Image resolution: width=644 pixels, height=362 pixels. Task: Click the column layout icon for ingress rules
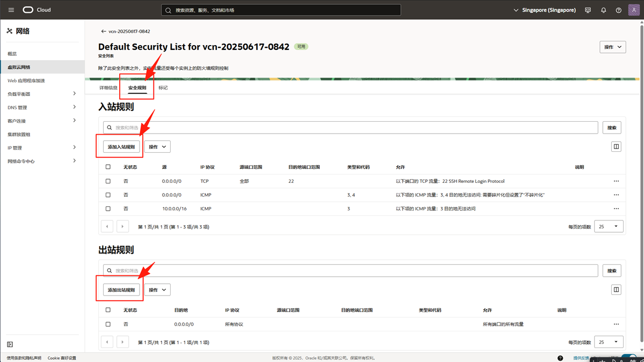click(x=616, y=146)
